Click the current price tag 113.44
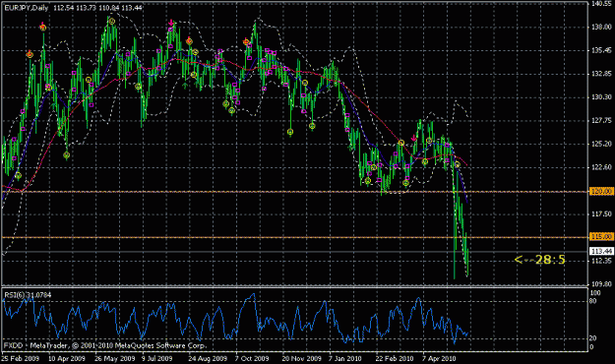 (x=601, y=251)
